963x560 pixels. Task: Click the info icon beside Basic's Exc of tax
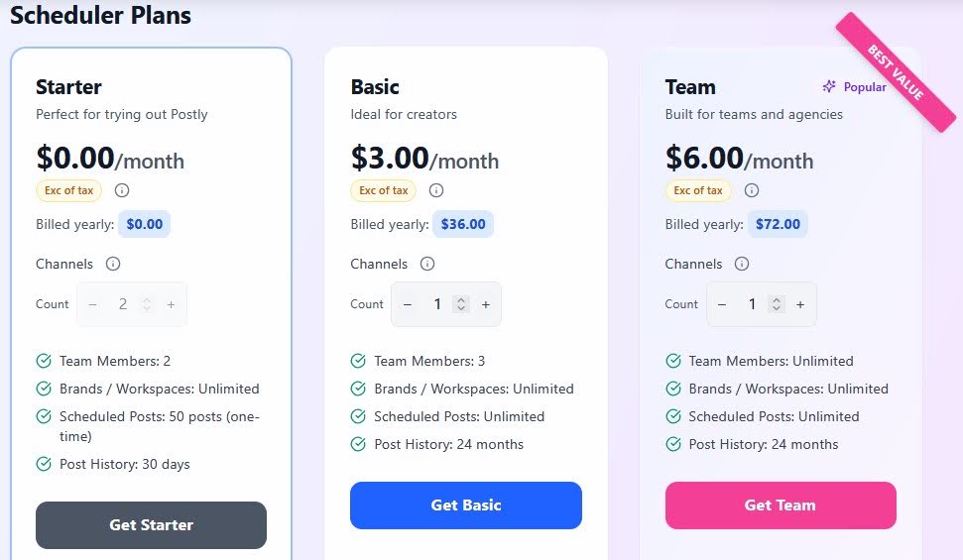436,190
